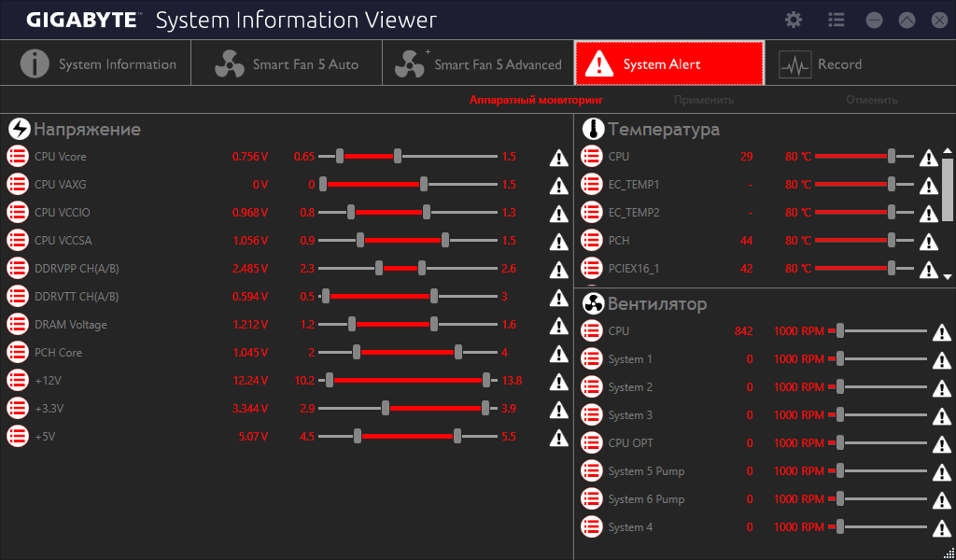The height and width of the screenshot is (560, 956).
Task: Toggle the alert warning triangle for CPU VAXG
Action: tap(559, 185)
